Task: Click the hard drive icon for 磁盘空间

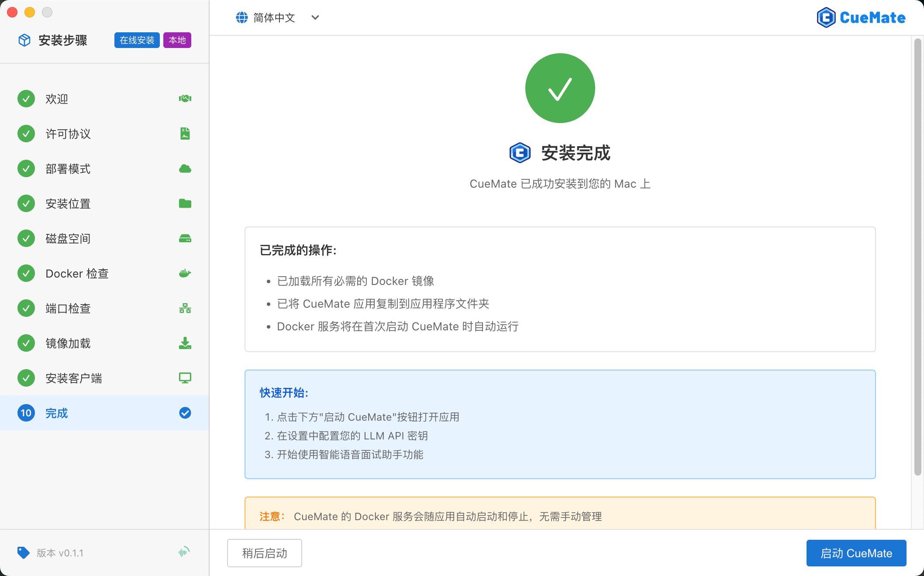Action: pyautogui.click(x=185, y=238)
